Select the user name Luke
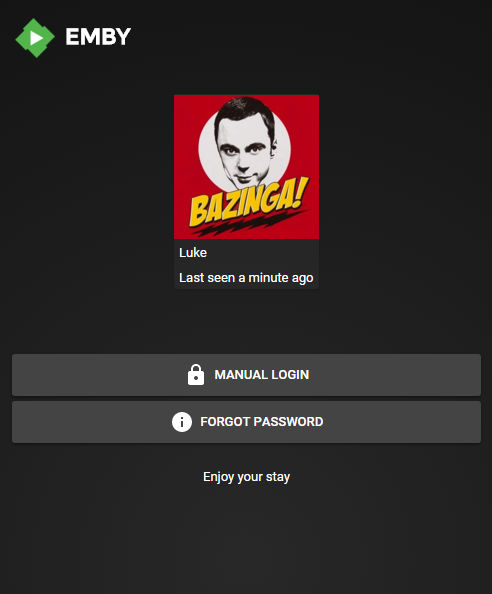 point(193,253)
